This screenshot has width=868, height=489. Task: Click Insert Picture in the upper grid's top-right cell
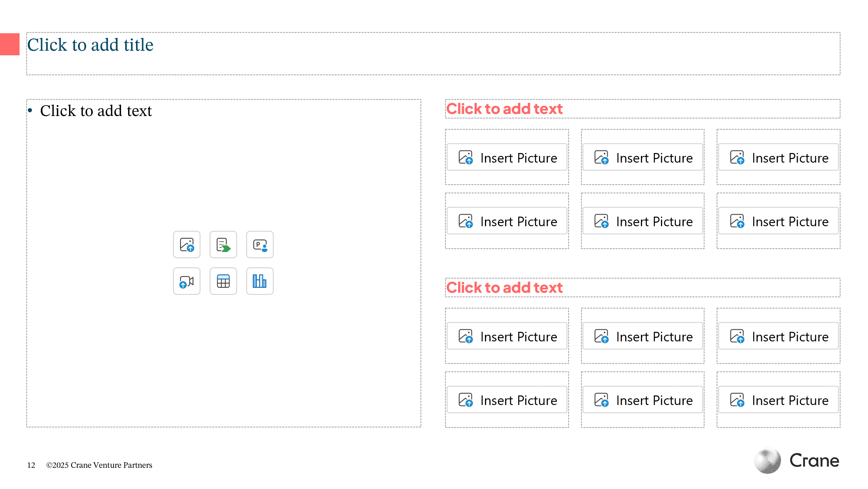pyautogui.click(x=779, y=158)
